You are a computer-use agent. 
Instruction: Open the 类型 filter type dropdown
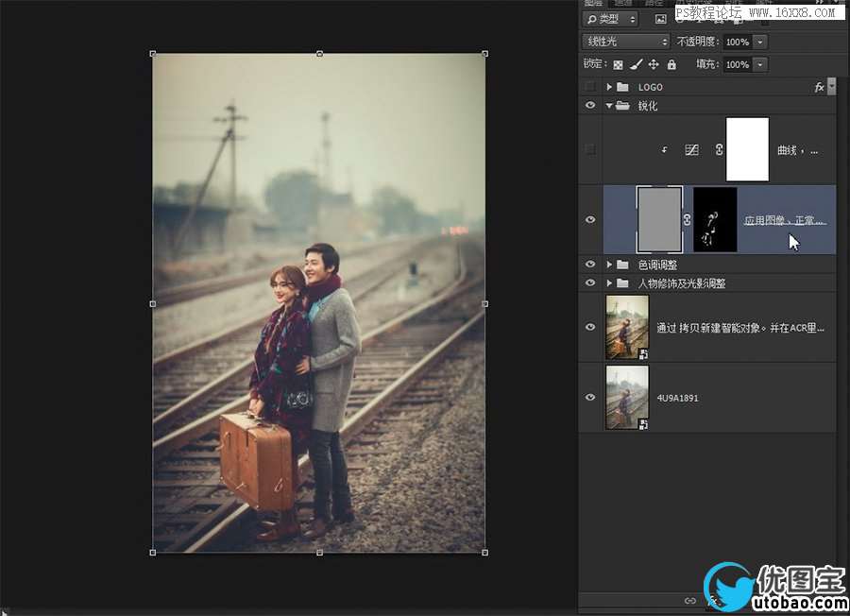[x=611, y=19]
